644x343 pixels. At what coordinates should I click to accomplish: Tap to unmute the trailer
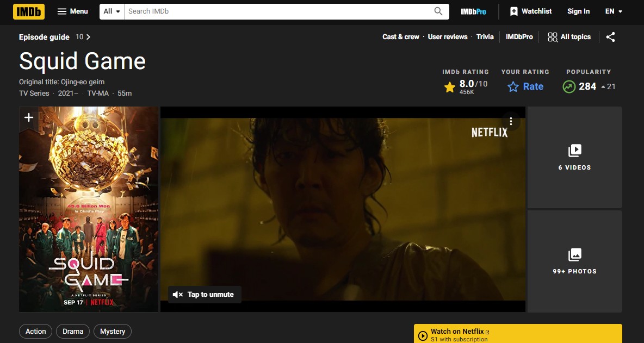click(205, 295)
